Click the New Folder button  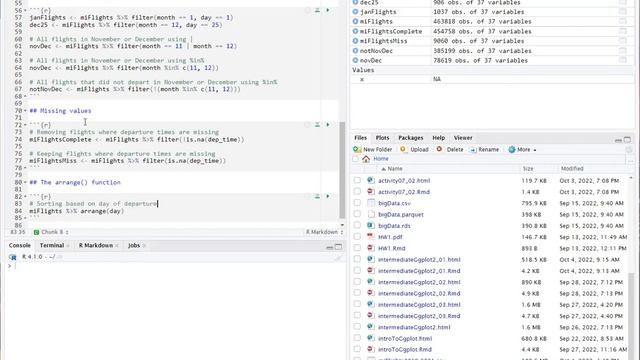pyautogui.click(x=373, y=150)
